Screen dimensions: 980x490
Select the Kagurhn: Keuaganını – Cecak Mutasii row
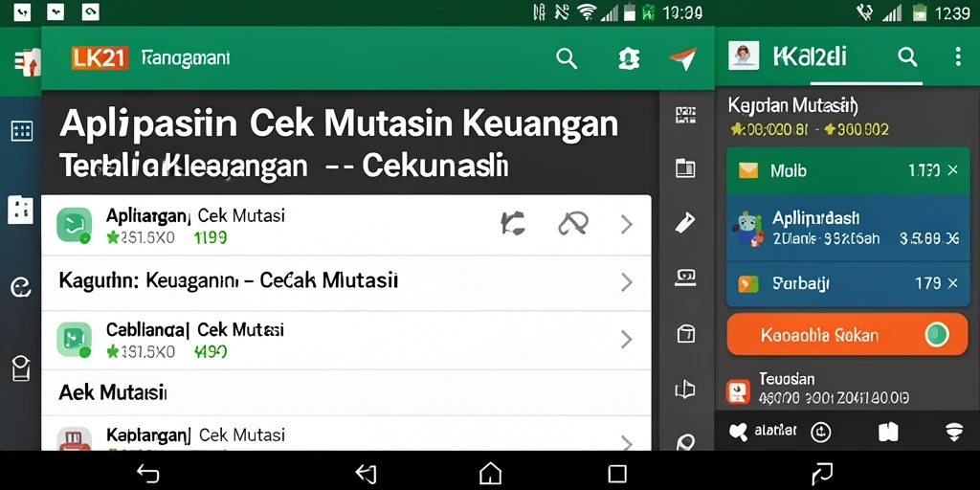click(346, 282)
